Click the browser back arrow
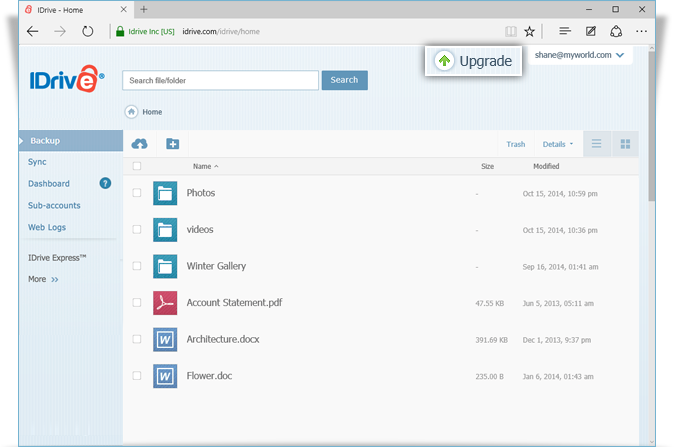Viewport: 674px width, 447px height. click(x=33, y=31)
